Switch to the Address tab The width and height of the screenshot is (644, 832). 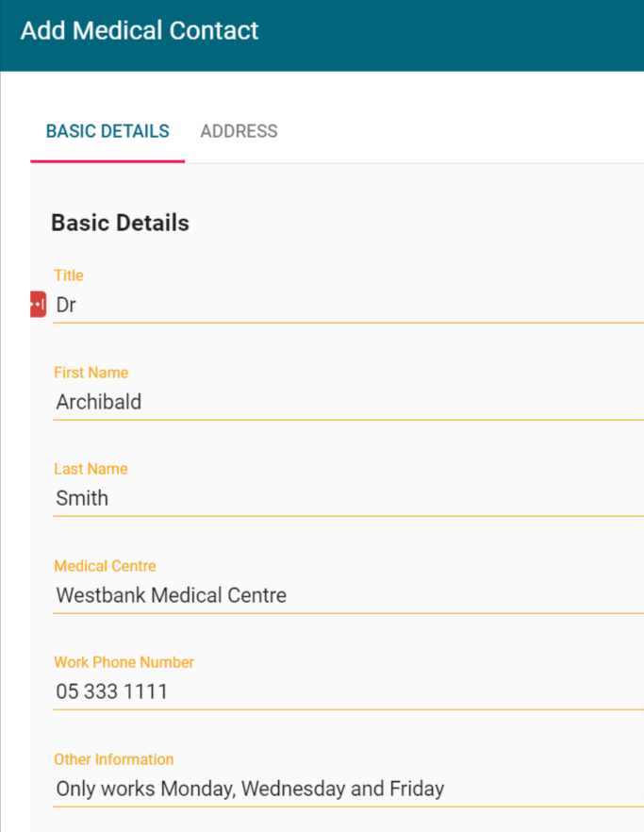pos(239,131)
